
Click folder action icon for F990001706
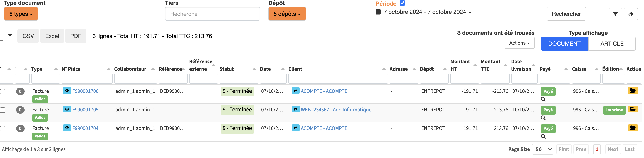(632, 91)
